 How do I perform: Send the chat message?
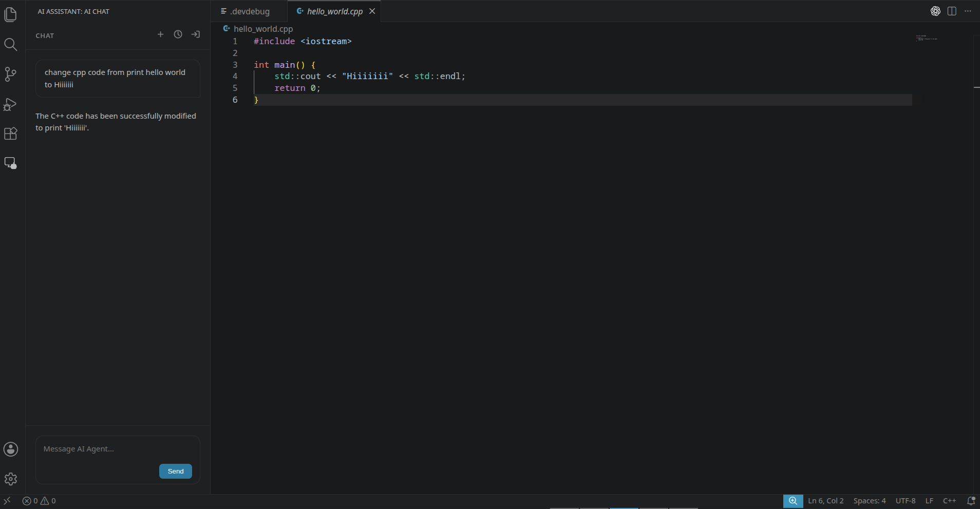(x=176, y=471)
